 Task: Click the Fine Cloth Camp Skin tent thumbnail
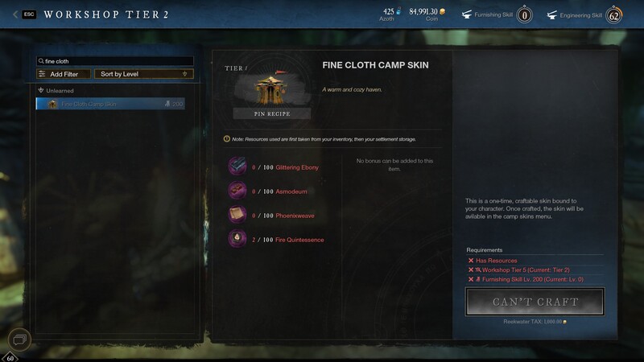point(271,88)
